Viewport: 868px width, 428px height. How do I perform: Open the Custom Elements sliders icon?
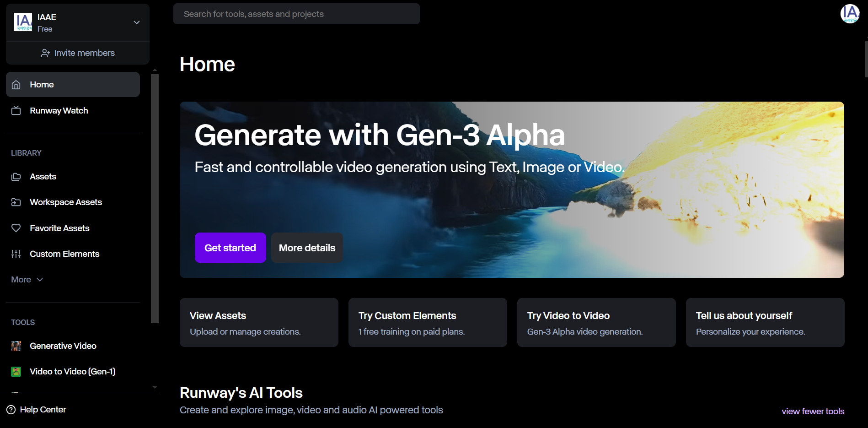16,254
